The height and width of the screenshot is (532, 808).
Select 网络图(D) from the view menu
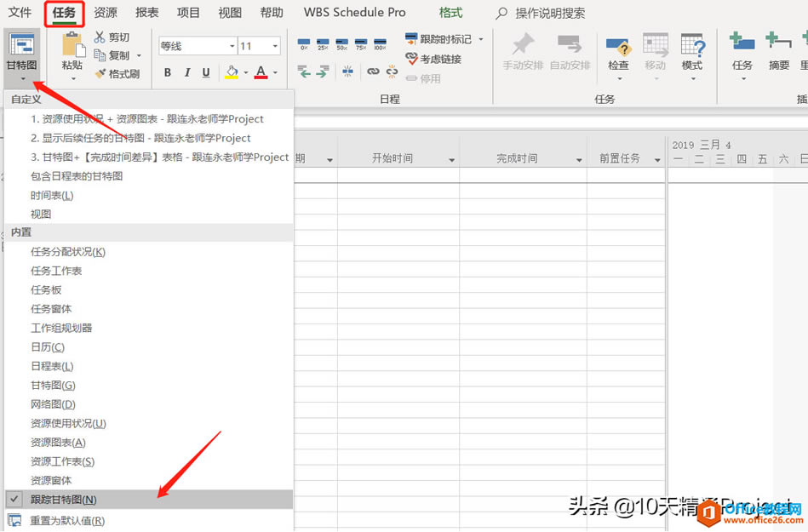[x=52, y=403]
